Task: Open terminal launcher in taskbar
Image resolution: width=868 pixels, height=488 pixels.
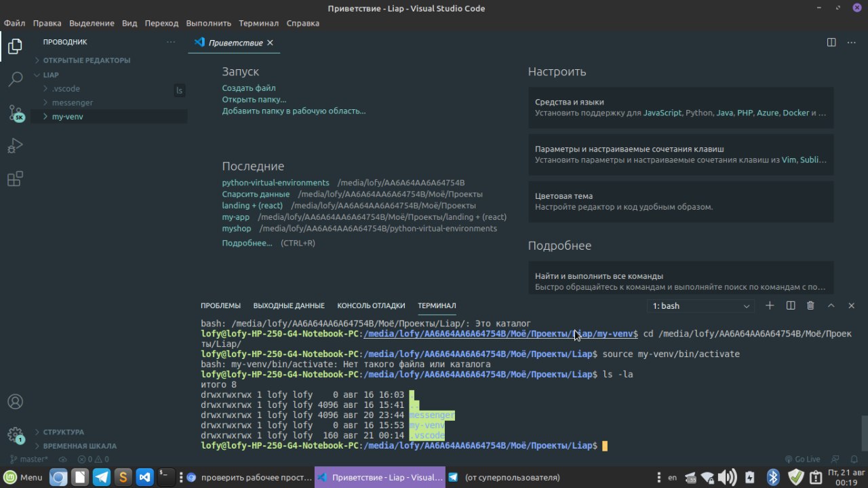Action: (166, 477)
